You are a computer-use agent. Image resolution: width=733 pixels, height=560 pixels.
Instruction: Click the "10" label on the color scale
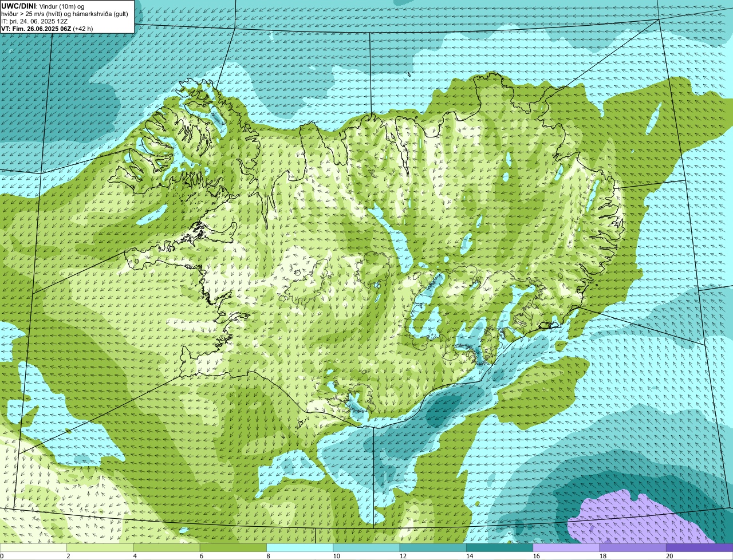[x=336, y=556]
